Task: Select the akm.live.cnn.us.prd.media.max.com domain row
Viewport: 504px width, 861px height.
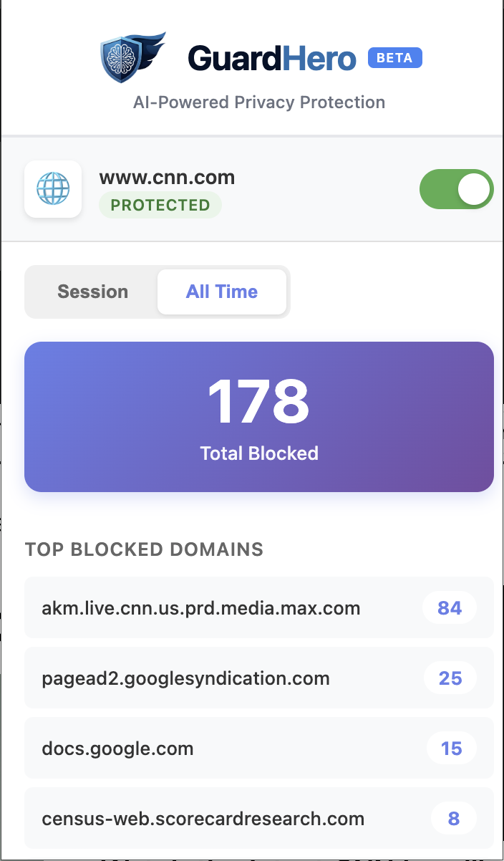Action: (200, 608)
